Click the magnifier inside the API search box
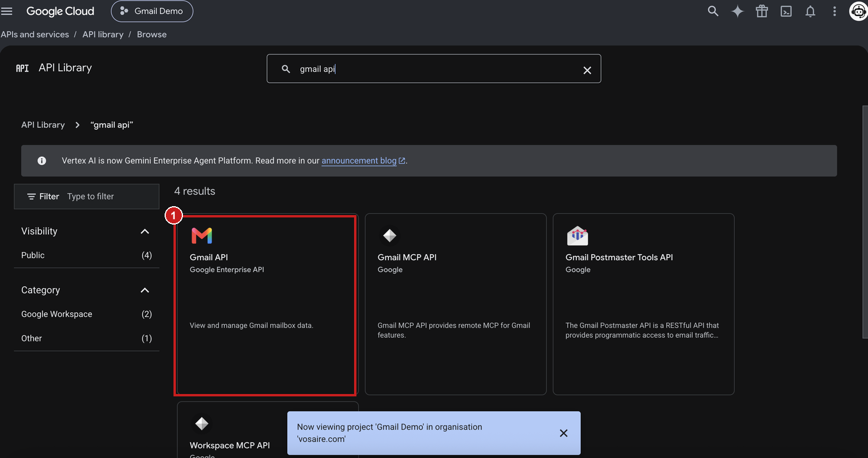 click(286, 69)
